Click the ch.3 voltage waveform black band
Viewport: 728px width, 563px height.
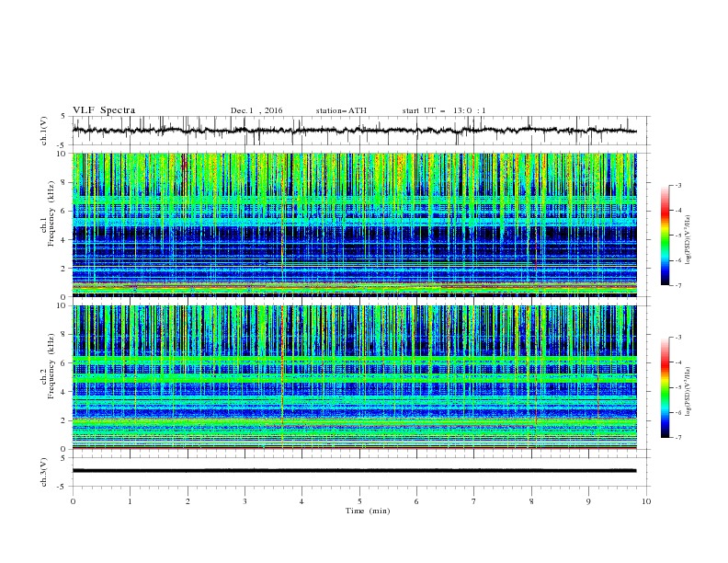pos(354,471)
